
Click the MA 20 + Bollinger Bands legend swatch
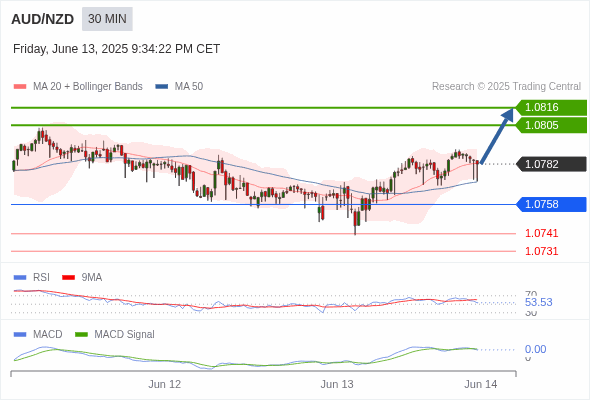pyautogui.click(x=20, y=87)
